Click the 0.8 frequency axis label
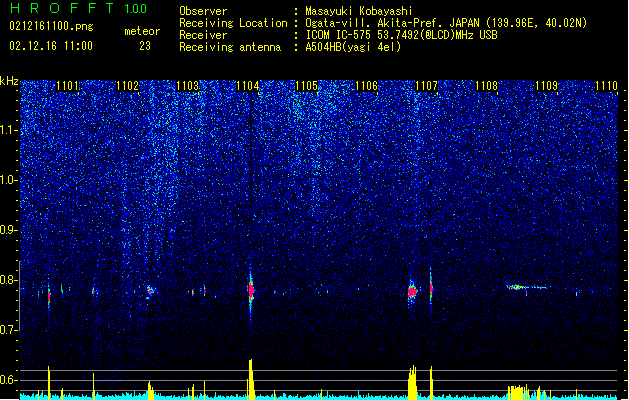The width and height of the screenshot is (629, 400). tap(9, 280)
